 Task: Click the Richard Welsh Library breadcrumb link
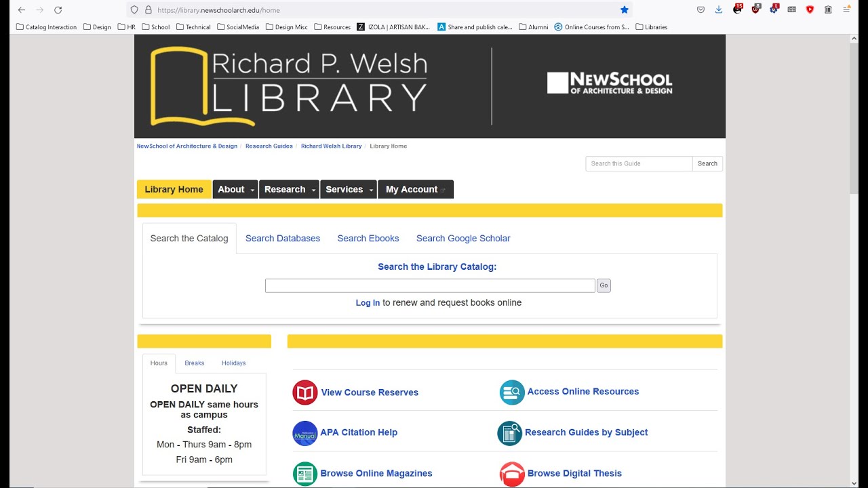[x=332, y=146]
